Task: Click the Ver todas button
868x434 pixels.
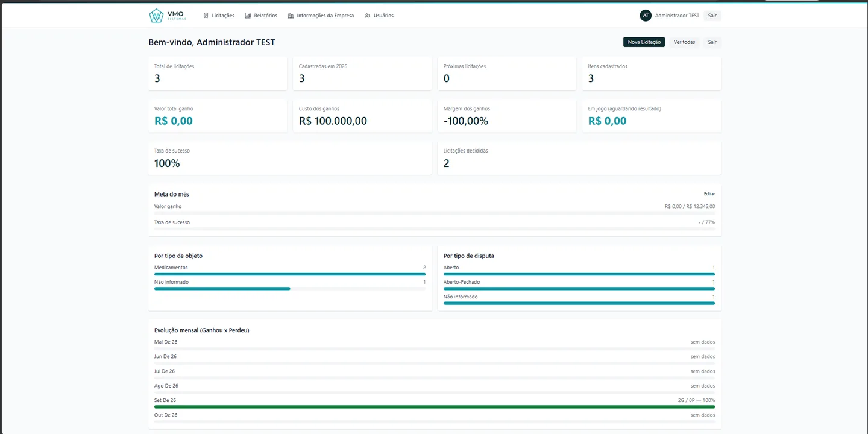Action: pyautogui.click(x=684, y=42)
